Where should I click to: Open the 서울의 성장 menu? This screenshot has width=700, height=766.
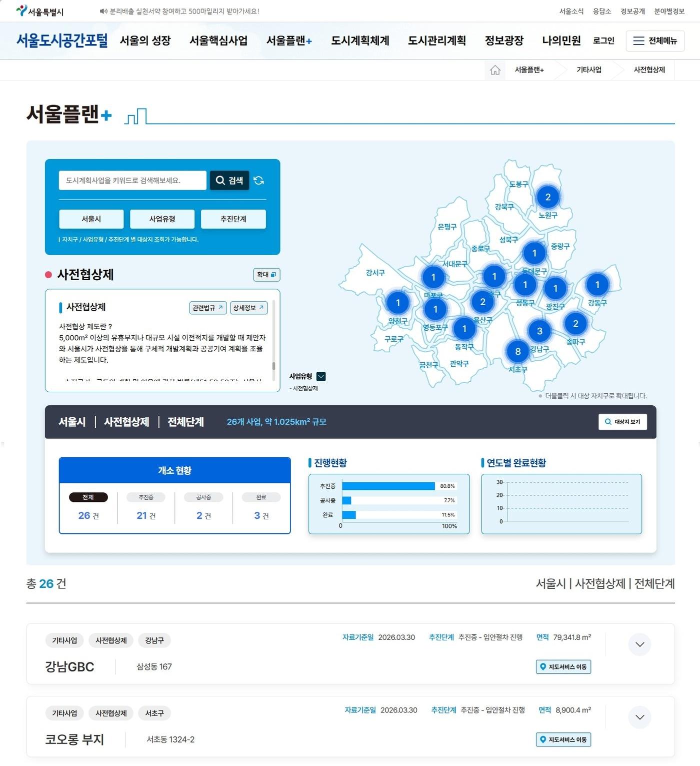pos(145,41)
